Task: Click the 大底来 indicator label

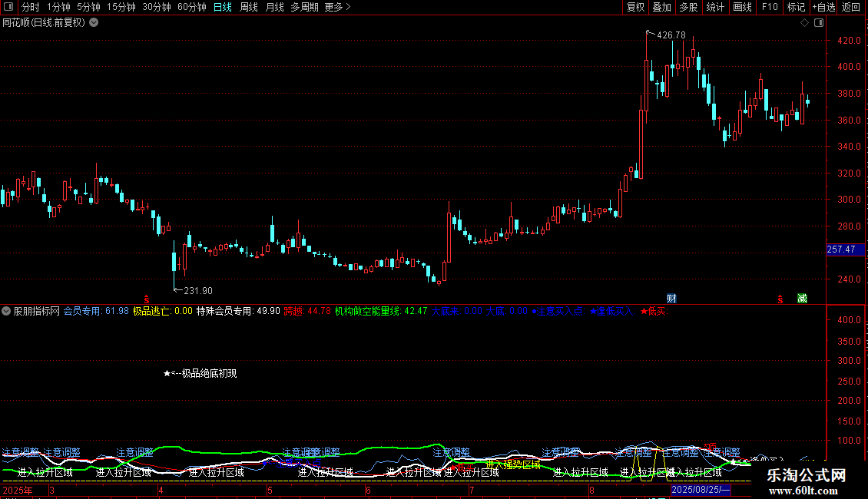Action: [x=457, y=312]
